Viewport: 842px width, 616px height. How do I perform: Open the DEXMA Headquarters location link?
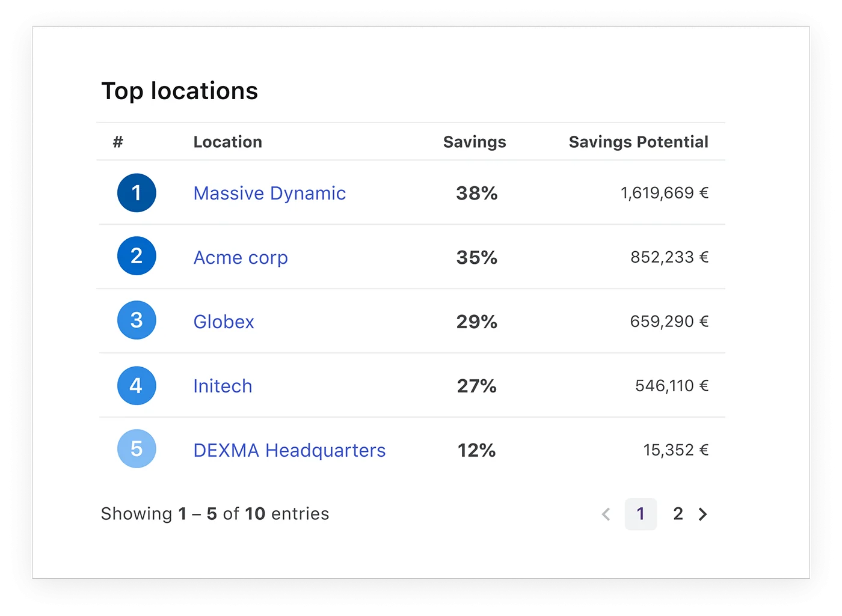289,451
